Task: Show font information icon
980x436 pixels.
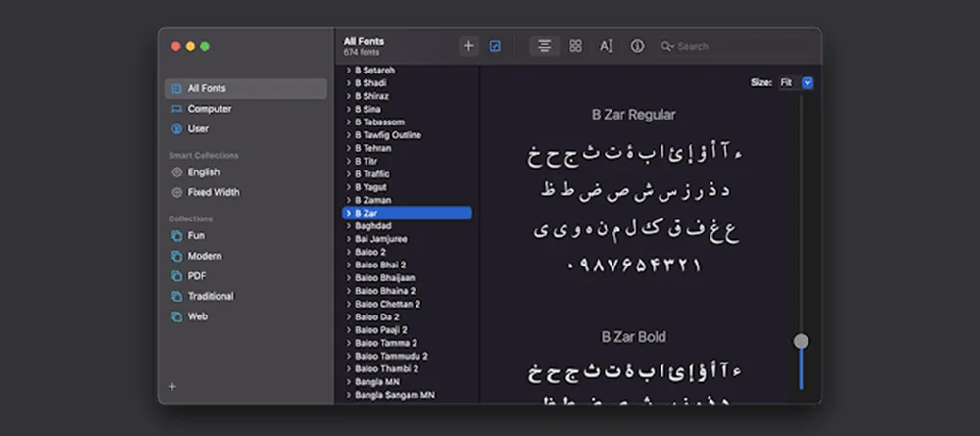Action: (x=637, y=46)
